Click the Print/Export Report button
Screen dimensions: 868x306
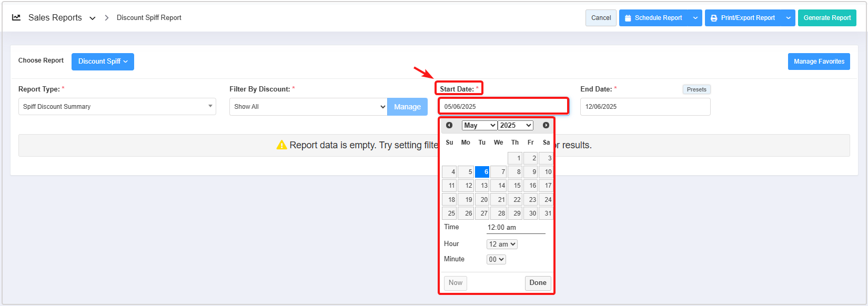click(x=743, y=18)
